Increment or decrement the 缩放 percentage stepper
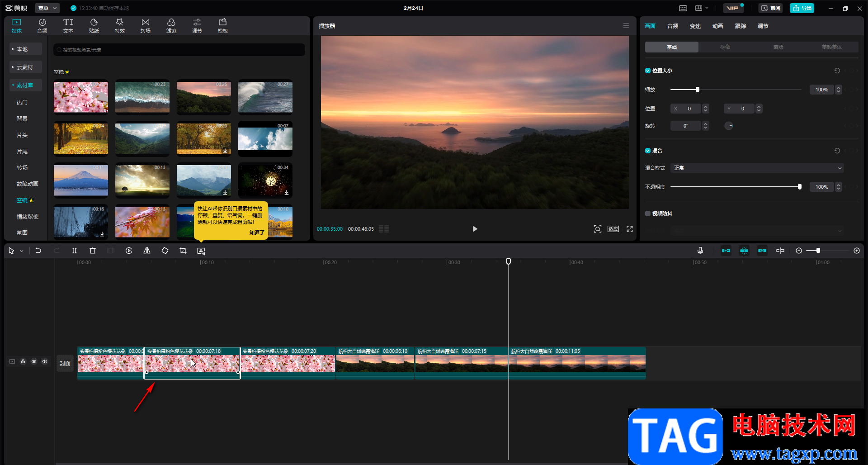 click(x=839, y=90)
